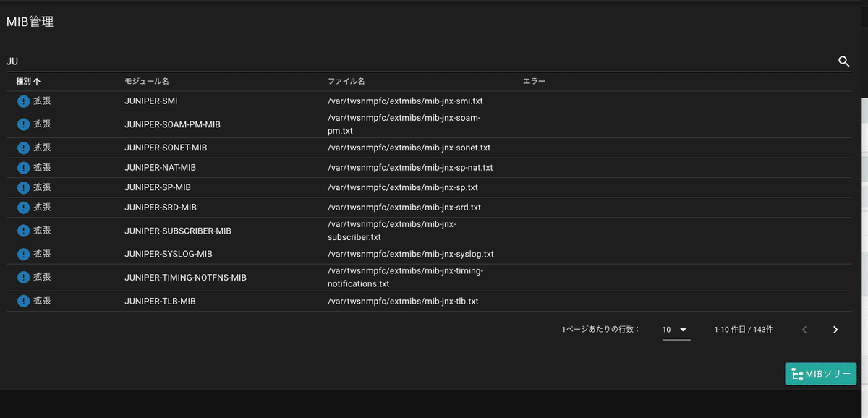The width and height of the screenshot is (868, 418).
Task: Click the warning icon on JUNIPER-SONET-MIB row
Action: [24, 147]
